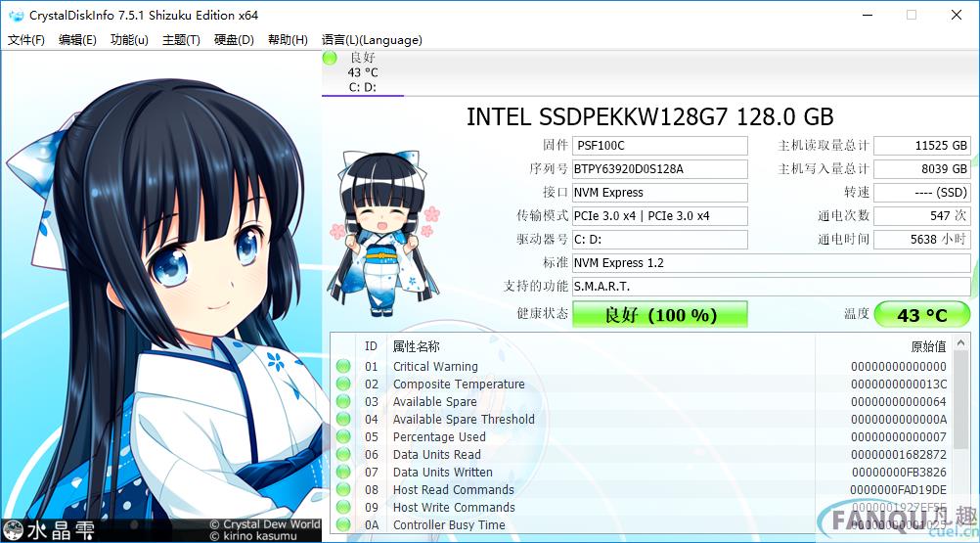
Task: Click the 良好 (100 %) health status button
Action: pyautogui.click(x=660, y=314)
